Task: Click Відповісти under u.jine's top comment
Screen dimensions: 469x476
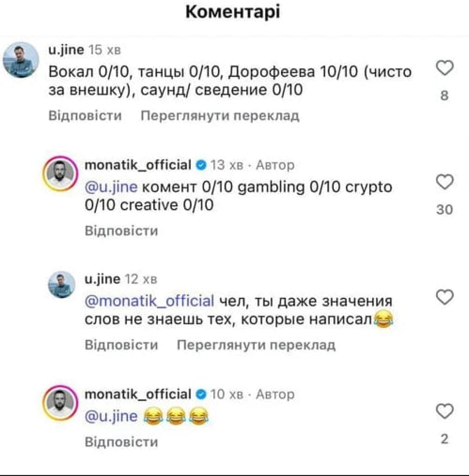Action: tap(85, 116)
